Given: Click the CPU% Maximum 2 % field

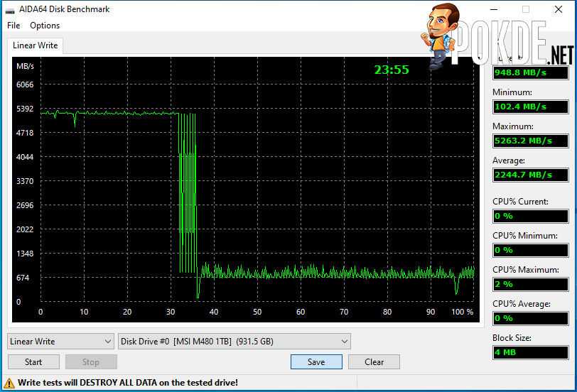Looking at the screenshot, I should point(531,284).
